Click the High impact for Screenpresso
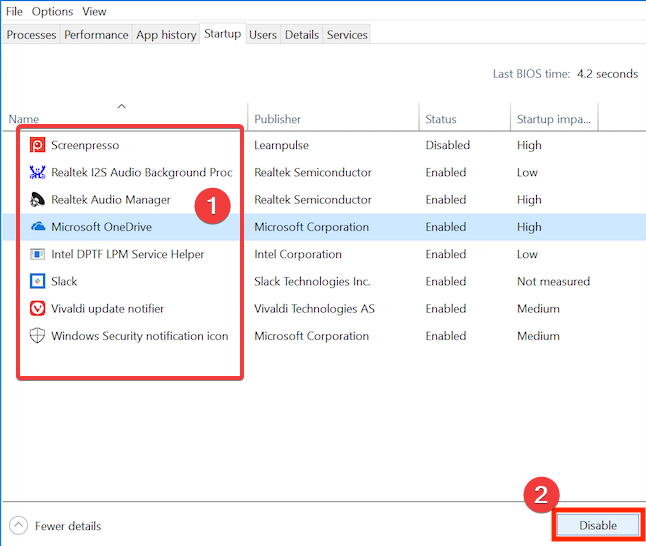The height and width of the screenshot is (546, 646). tap(529, 145)
